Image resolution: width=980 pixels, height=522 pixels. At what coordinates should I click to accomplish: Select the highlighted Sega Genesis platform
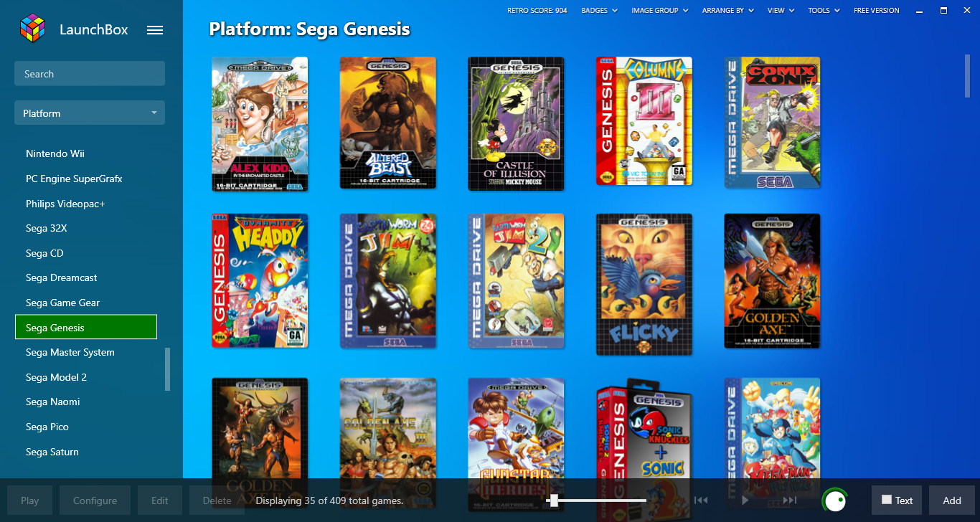86,327
